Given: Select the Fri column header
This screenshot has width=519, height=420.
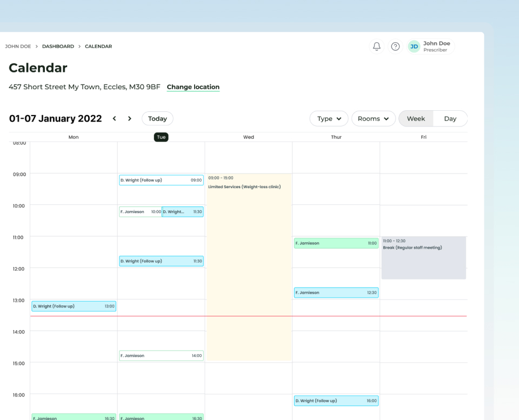Looking at the screenshot, I should tap(424, 137).
